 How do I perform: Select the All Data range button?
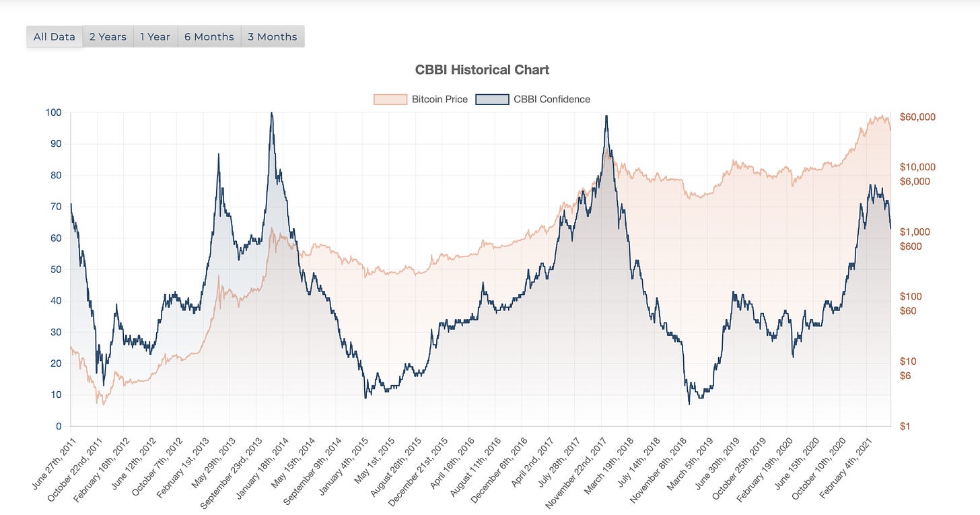coord(54,36)
